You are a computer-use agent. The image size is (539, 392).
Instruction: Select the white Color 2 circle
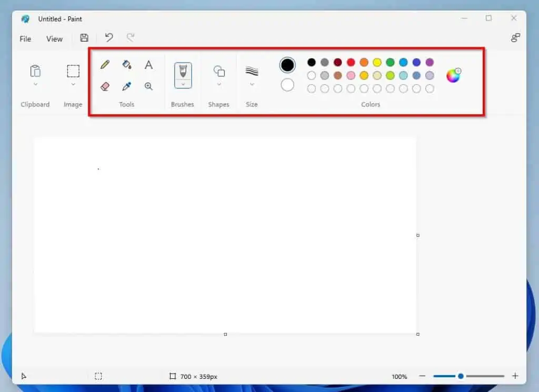(x=287, y=85)
